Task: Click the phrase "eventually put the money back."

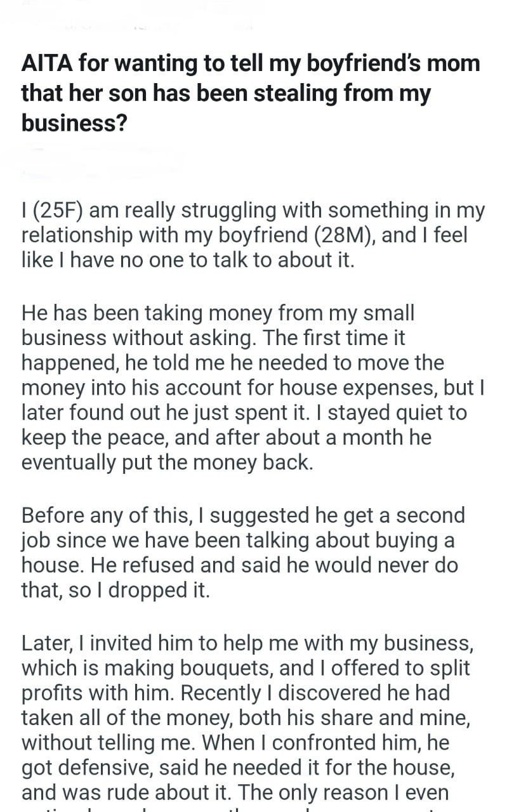Action: pyautogui.click(x=168, y=462)
